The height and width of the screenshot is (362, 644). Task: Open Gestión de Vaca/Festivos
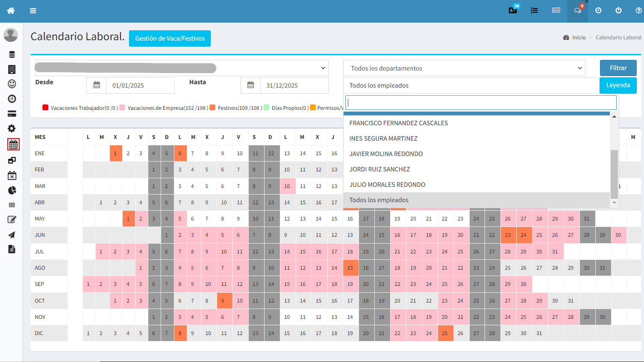tap(170, 38)
